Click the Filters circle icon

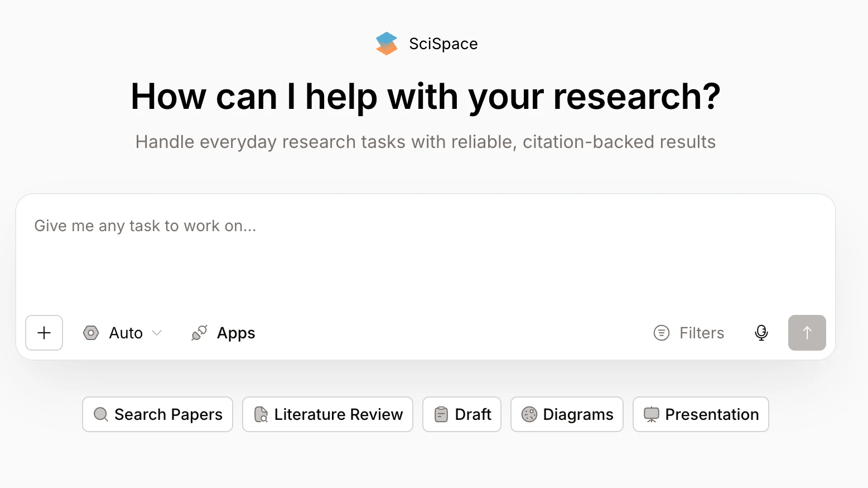[661, 333]
